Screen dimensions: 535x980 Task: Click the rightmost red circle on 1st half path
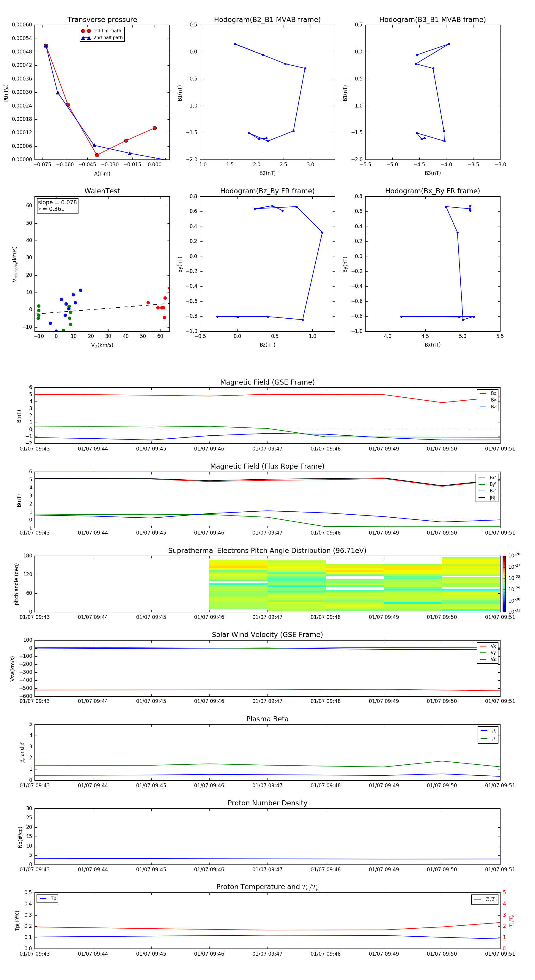coord(154,128)
